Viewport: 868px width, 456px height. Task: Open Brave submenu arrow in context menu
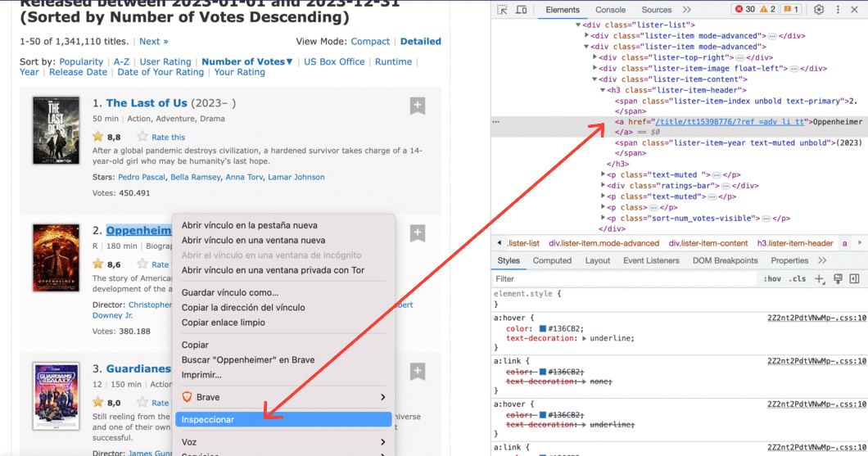click(x=382, y=397)
